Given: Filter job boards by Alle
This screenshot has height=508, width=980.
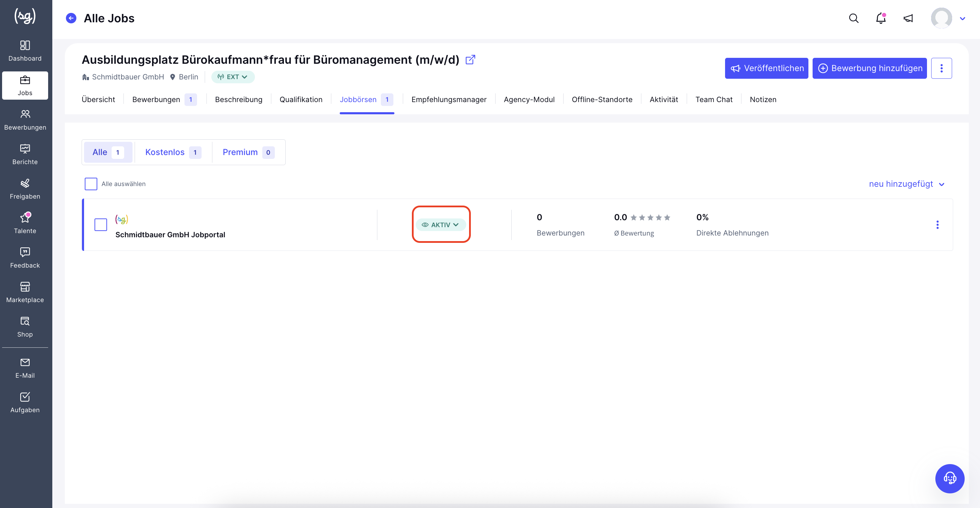Looking at the screenshot, I should [x=108, y=152].
